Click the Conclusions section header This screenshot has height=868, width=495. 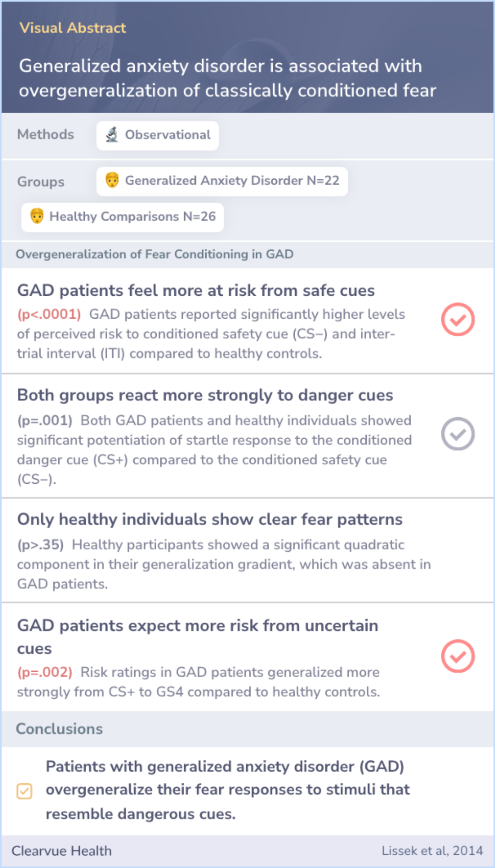(x=59, y=729)
